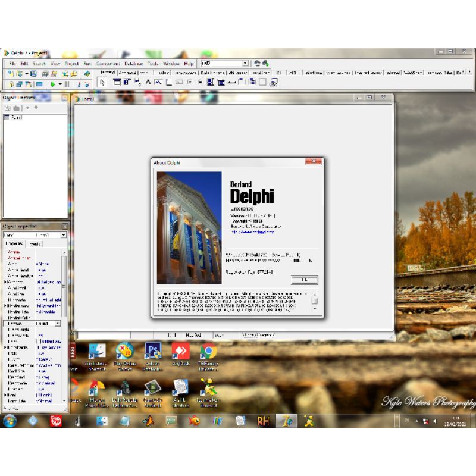This screenshot has height=476, width=476.
Task: Open the Caption property dropdown in Object Inspector
Action: pyautogui.click(x=58, y=323)
